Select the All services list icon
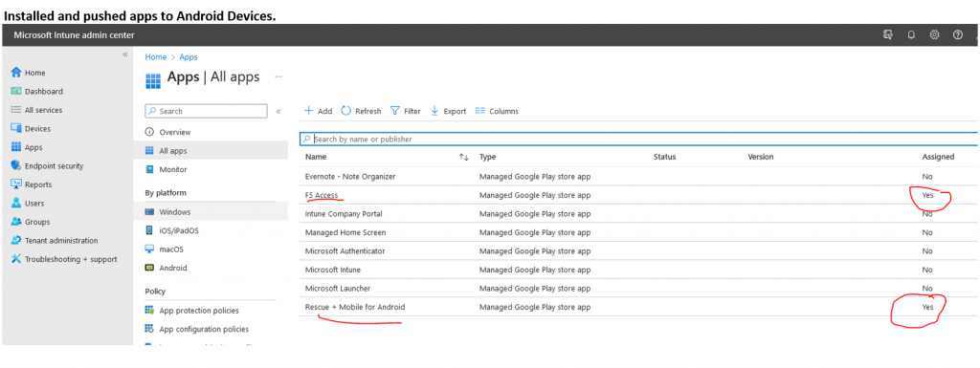 point(16,110)
